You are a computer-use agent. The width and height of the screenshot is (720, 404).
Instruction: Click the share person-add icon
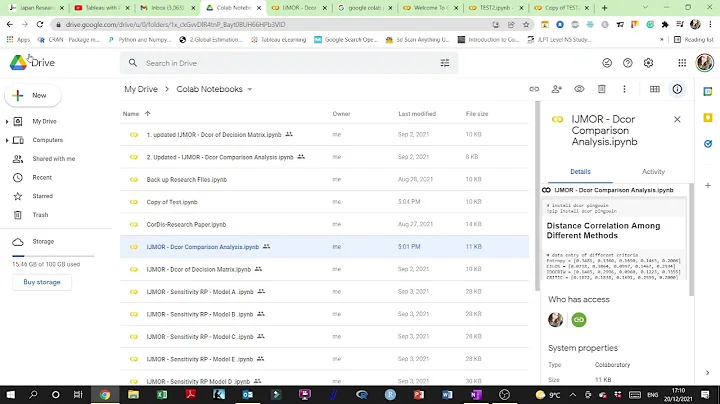(557, 89)
